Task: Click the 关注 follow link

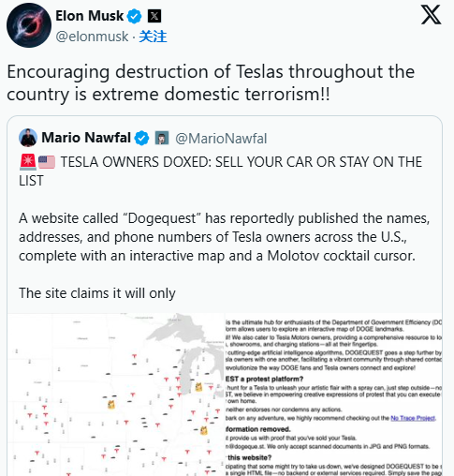Action: [x=153, y=37]
